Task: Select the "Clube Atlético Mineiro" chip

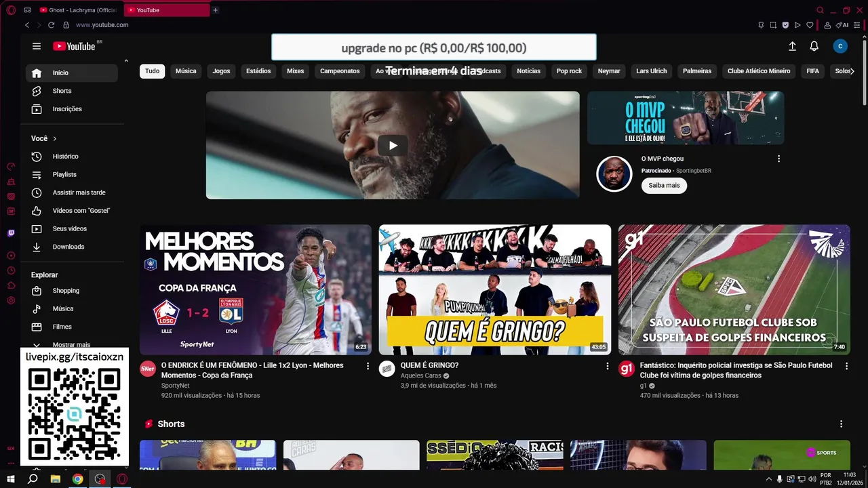Action: (759, 71)
